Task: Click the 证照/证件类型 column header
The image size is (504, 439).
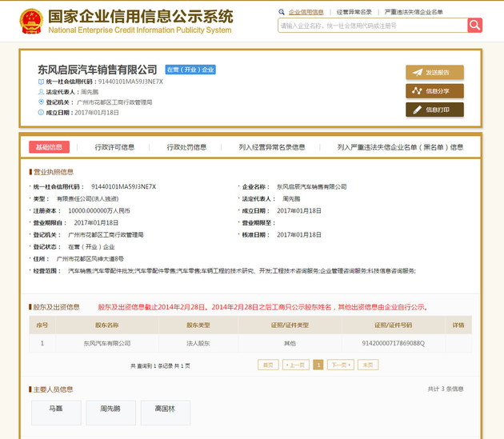Action: click(x=290, y=325)
